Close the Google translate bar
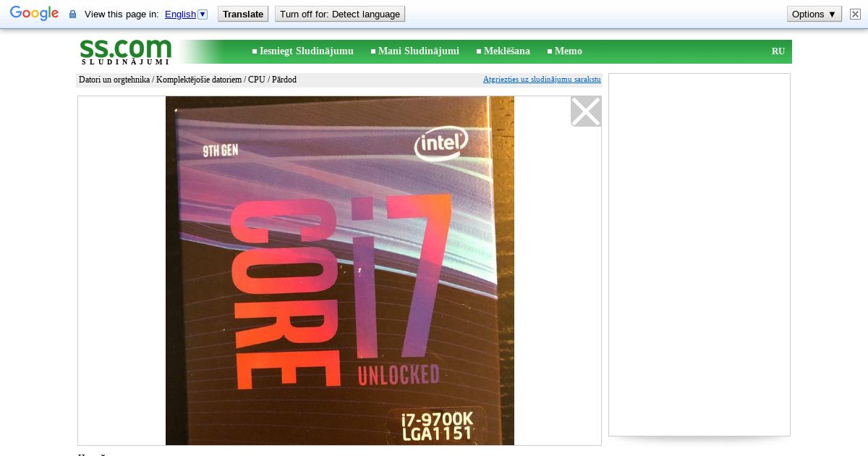 click(x=855, y=14)
